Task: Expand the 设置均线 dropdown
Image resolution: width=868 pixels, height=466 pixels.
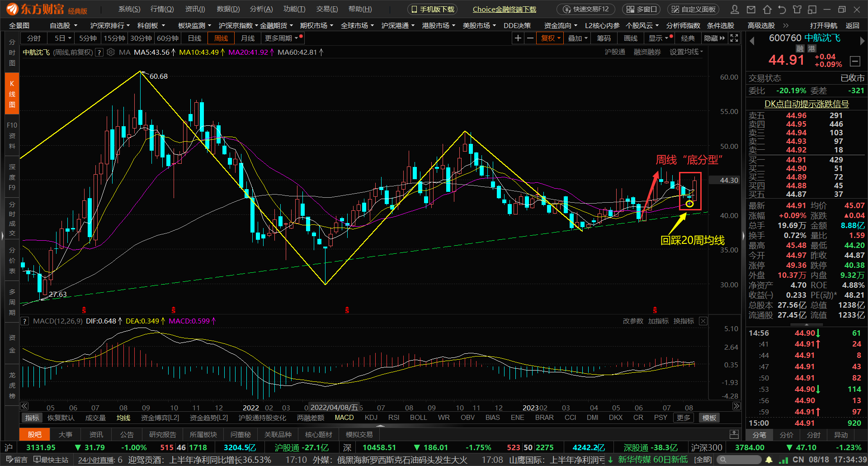Action: point(686,52)
